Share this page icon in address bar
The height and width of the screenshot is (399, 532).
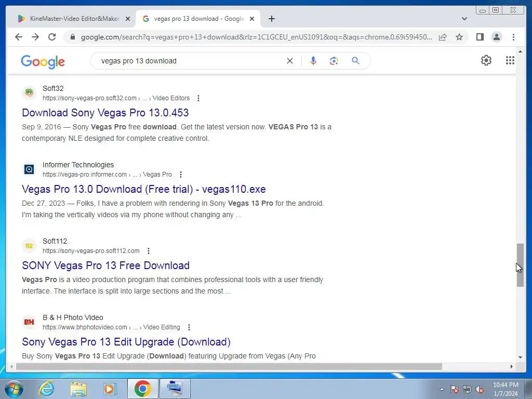[x=443, y=37]
